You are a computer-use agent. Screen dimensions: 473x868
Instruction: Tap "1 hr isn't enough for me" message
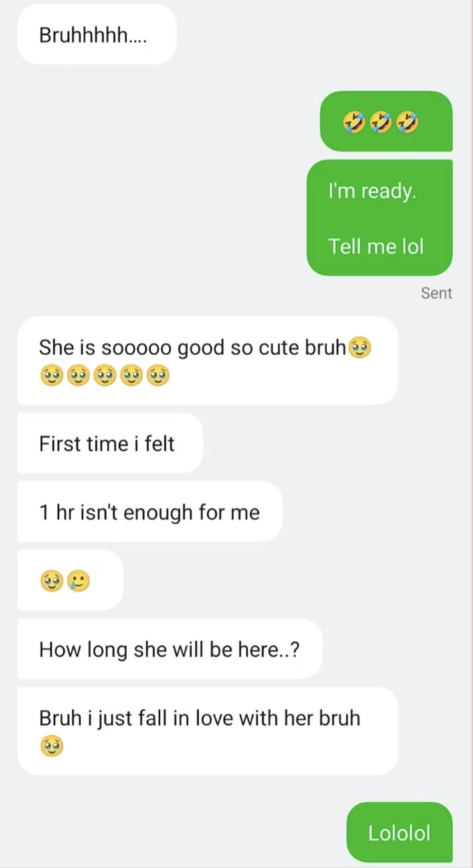pyautogui.click(x=150, y=512)
